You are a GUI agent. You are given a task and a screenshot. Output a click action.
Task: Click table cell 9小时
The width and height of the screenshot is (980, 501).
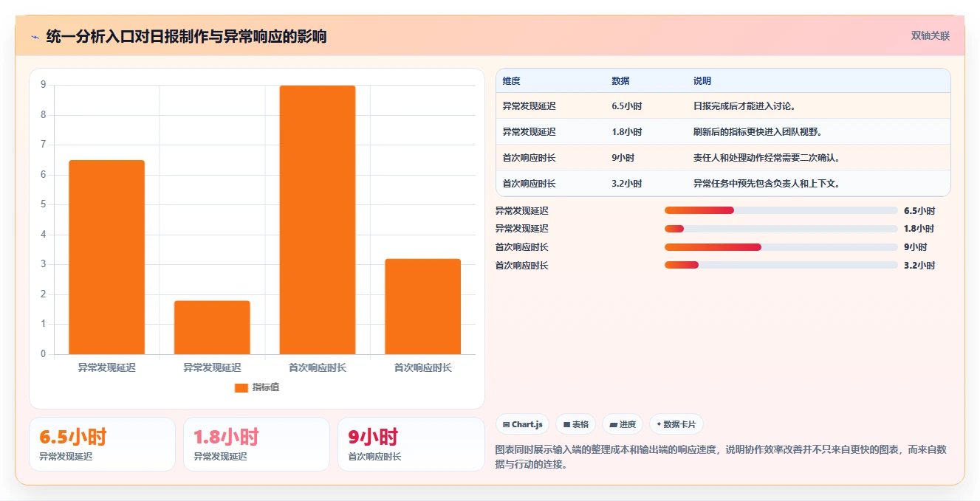(x=623, y=158)
